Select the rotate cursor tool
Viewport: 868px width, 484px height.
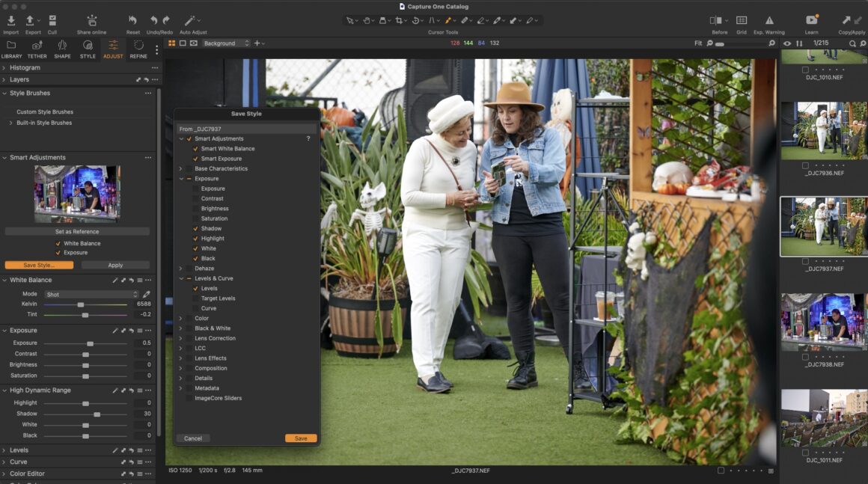tap(415, 20)
